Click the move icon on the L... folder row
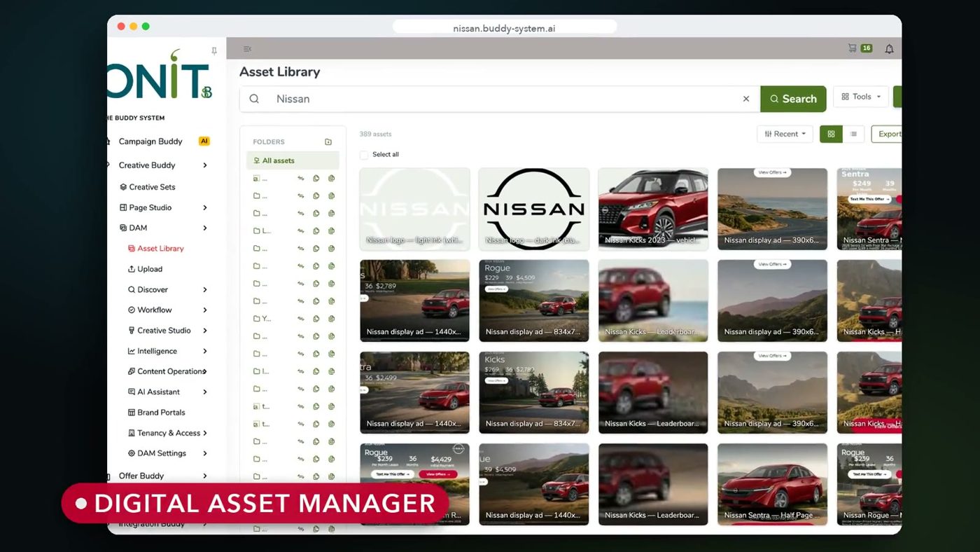This screenshot has width=980, height=552. pyautogui.click(x=301, y=231)
